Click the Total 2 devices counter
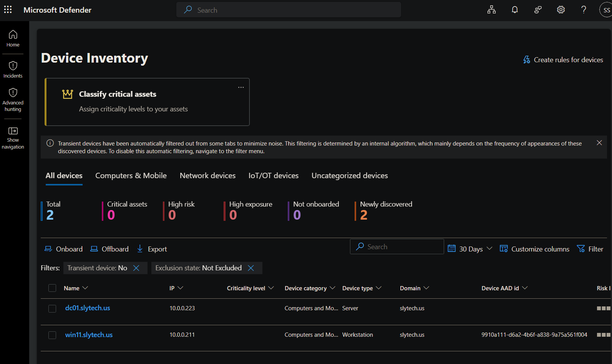This screenshot has height=364, width=612. (x=51, y=211)
